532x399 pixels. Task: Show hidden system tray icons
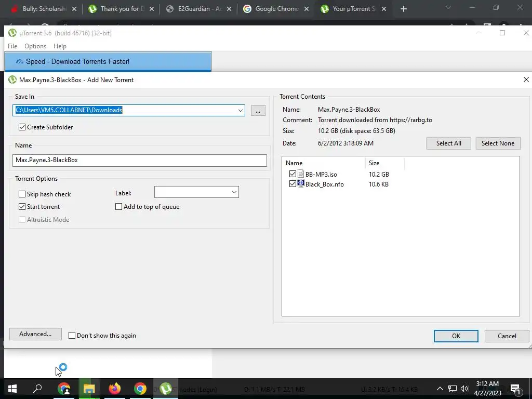point(440,389)
